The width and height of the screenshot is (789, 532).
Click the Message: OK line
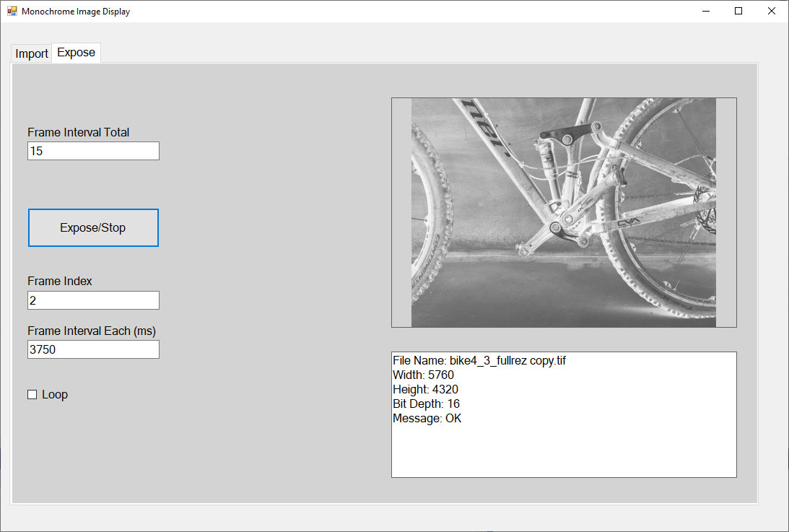427,418
